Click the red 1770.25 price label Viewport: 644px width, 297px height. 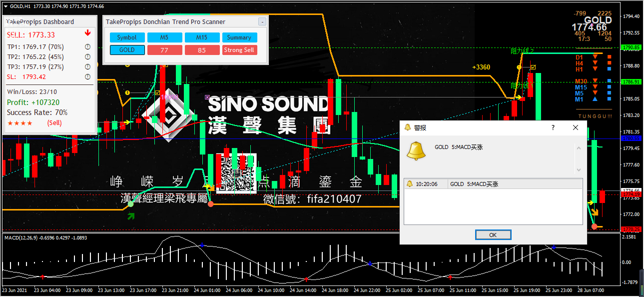(631, 229)
